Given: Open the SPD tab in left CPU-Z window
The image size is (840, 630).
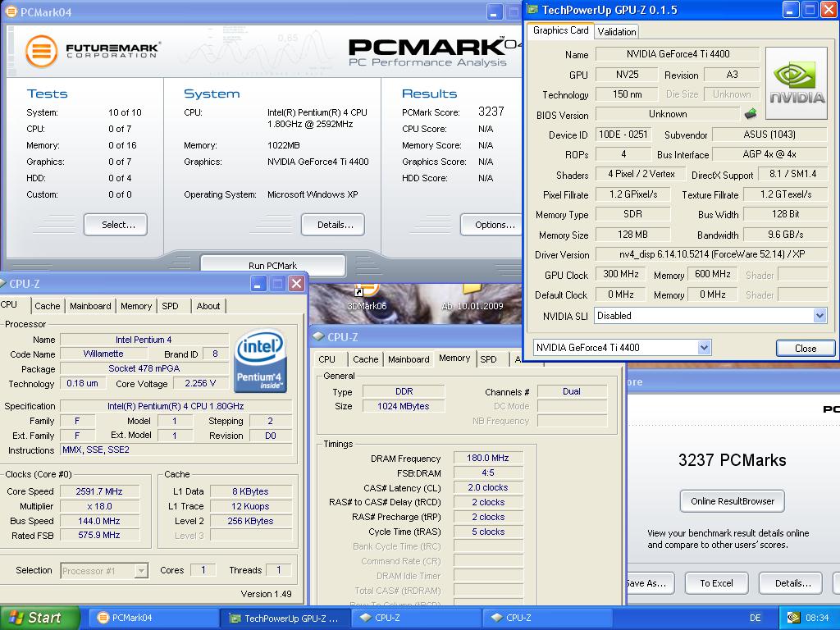Looking at the screenshot, I should 170,306.
